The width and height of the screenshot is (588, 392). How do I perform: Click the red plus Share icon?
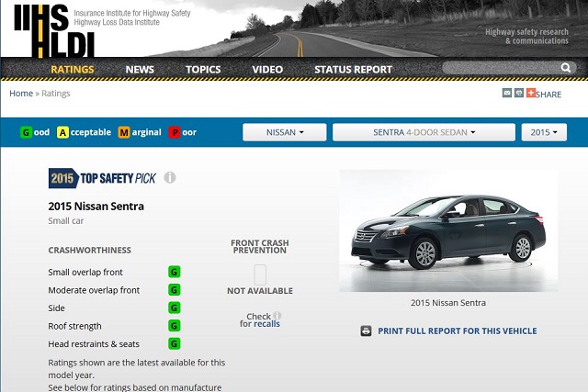(x=531, y=93)
